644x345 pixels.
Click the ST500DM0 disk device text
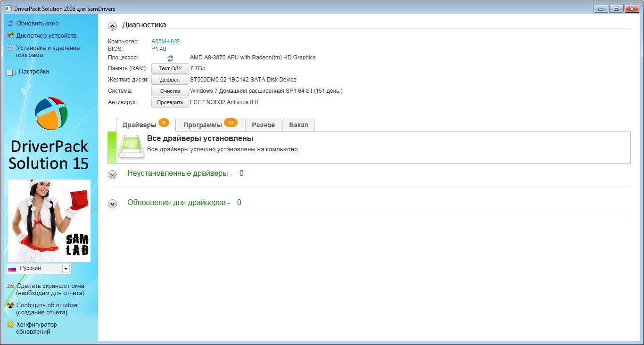pyautogui.click(x=243, y=80)
